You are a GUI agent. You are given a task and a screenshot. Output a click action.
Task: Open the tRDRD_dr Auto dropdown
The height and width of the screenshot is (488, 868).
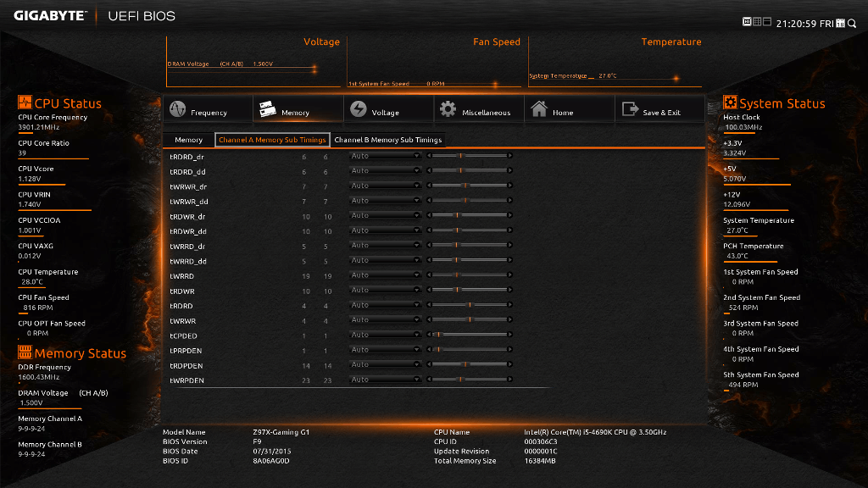(385, 156)
